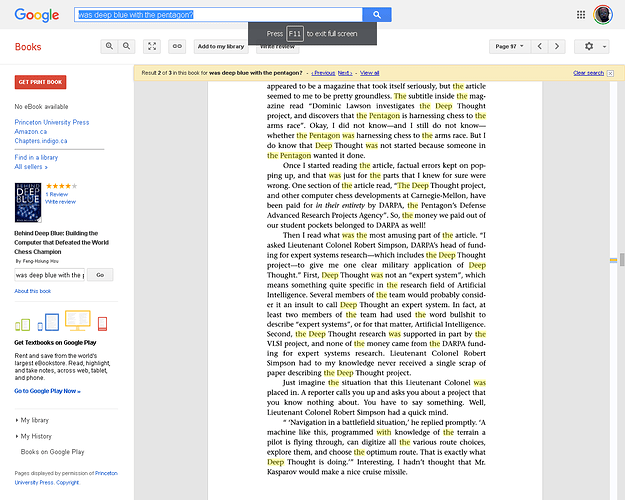
Task: Click the blue search magnifier button
Action: pyautogui.click(x=377, y=15)
